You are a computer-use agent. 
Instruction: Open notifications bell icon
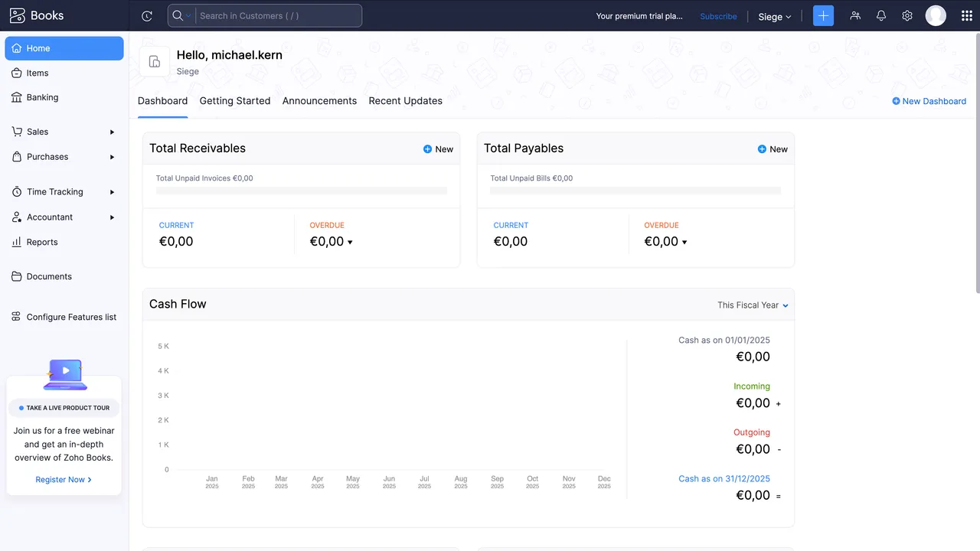click(881, 15)
